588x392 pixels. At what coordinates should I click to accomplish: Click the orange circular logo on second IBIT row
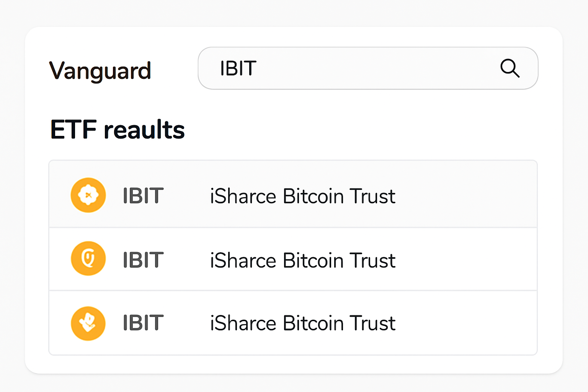(88, 258)
